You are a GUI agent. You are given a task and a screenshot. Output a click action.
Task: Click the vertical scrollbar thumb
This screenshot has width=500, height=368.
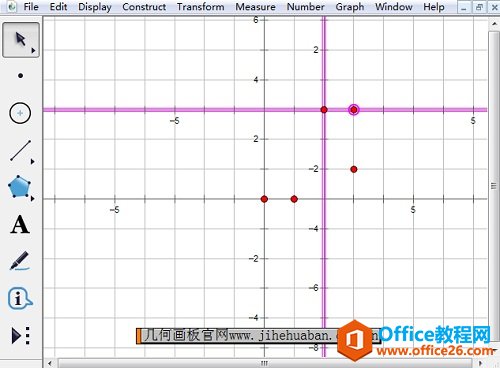(494, 186)
